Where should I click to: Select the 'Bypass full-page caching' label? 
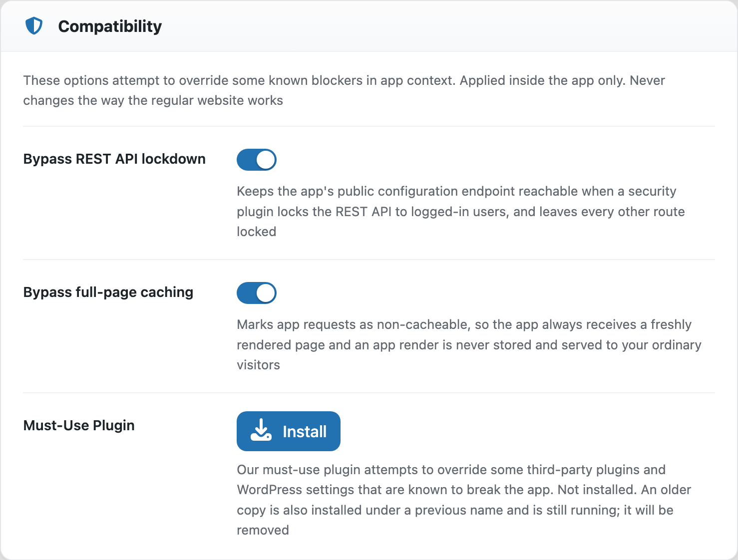108,292
